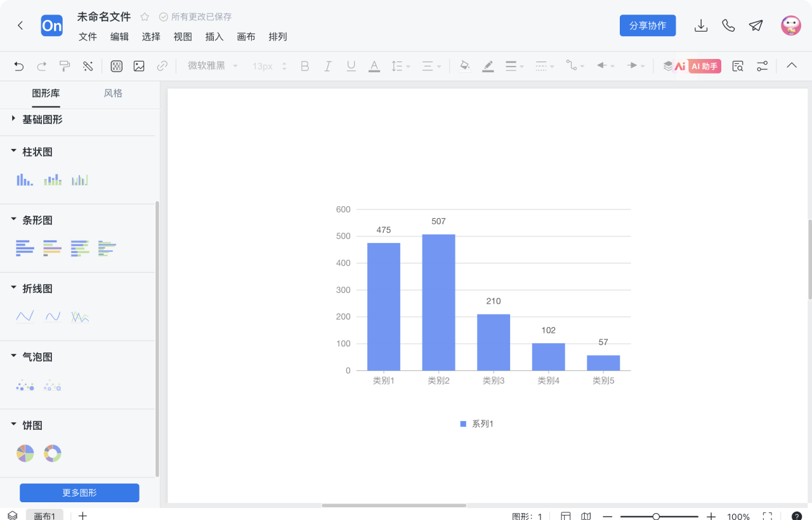Click the insert image icon
This screenshot has height=520, width=812.
coord(139,66)
